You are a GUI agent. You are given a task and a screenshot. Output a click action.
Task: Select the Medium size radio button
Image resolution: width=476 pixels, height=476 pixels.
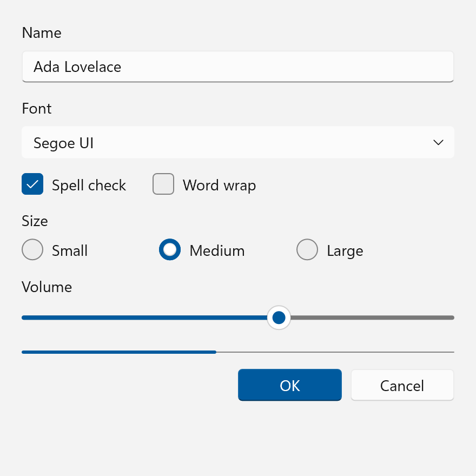[170, 249]
